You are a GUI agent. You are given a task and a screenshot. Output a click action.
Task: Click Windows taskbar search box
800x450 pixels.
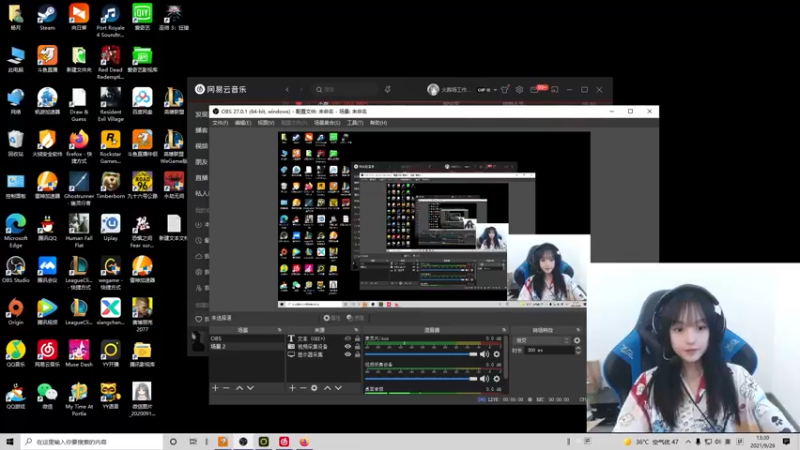pyautogui.click(x=92, y=442)
